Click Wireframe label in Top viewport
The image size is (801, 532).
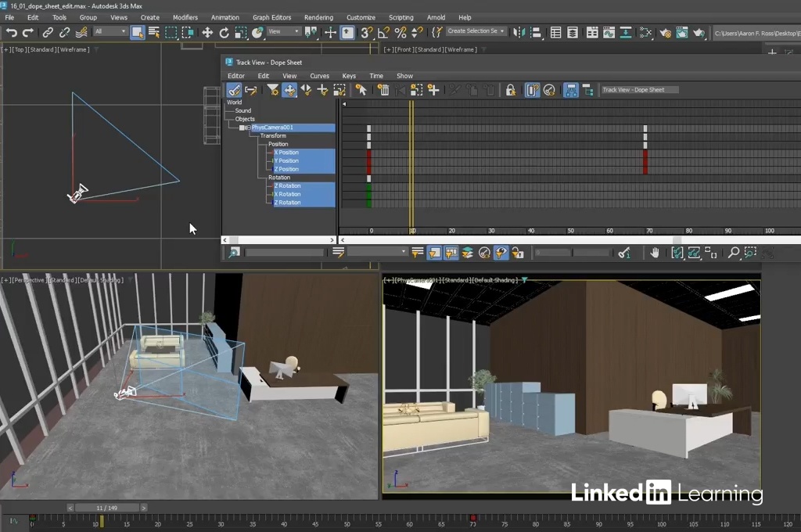pyautogui.click(x=75, y=49)
